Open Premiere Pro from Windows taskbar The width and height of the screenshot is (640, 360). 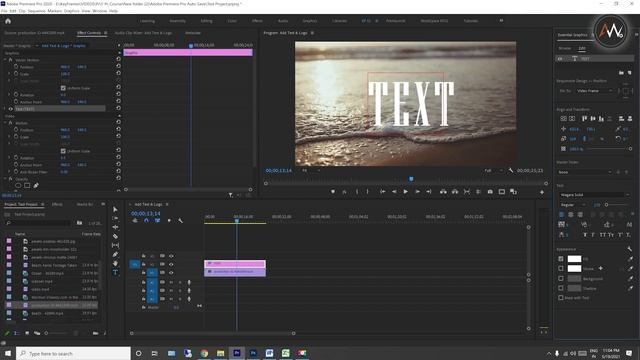click(237, 353)
